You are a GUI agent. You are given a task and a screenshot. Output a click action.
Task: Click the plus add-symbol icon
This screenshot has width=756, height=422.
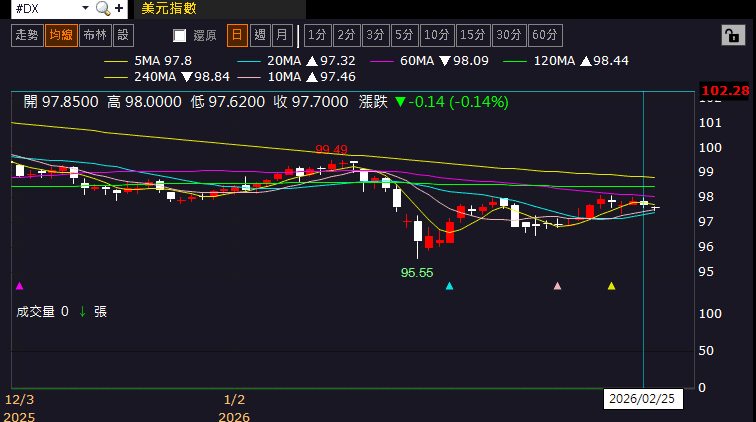(x=119, y=8)
